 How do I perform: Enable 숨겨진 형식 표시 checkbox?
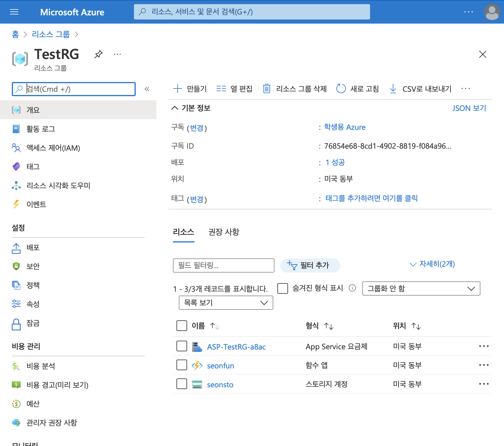[283, 288]
